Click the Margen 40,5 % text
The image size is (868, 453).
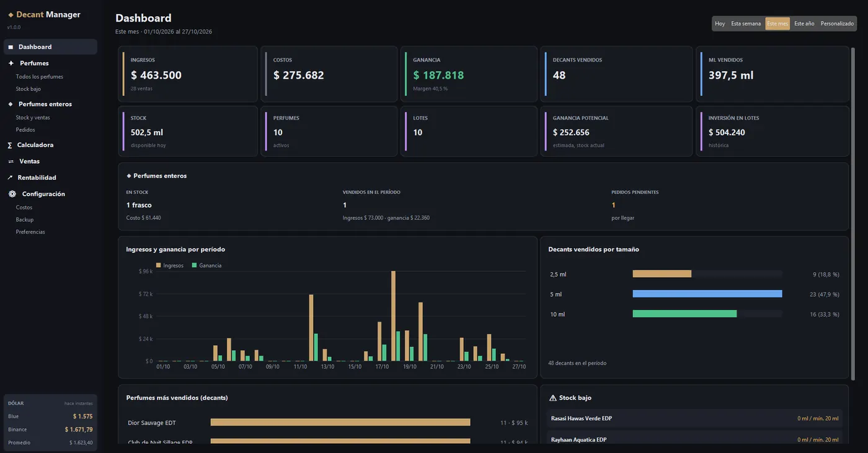[x=430, y=89]
